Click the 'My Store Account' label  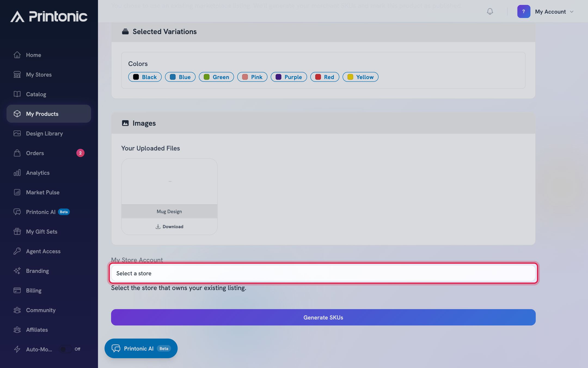click(x=137, y=260)
